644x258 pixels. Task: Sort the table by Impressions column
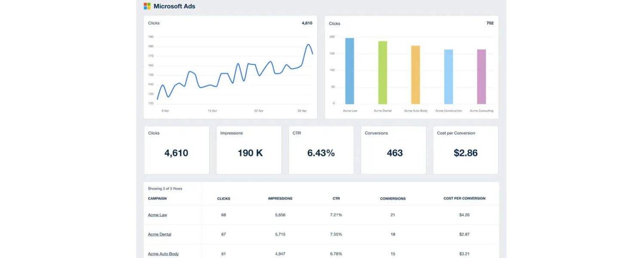pyautogui.click(x=280, y=198)
